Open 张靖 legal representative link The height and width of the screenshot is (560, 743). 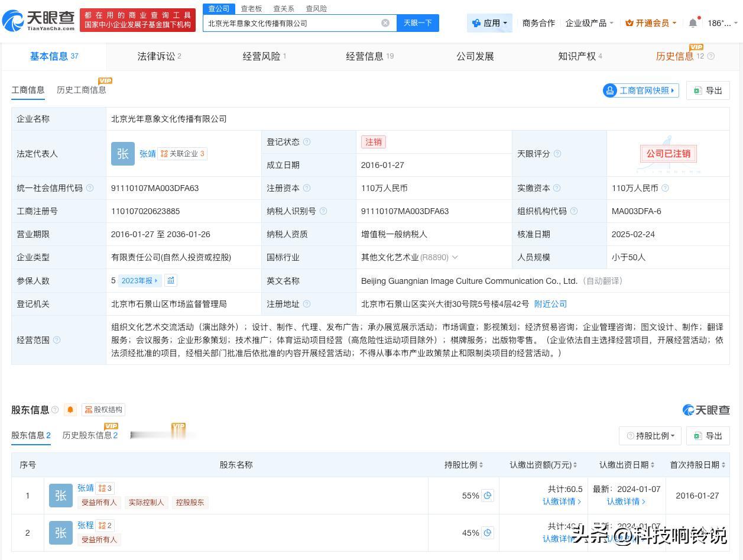(148, 154)
